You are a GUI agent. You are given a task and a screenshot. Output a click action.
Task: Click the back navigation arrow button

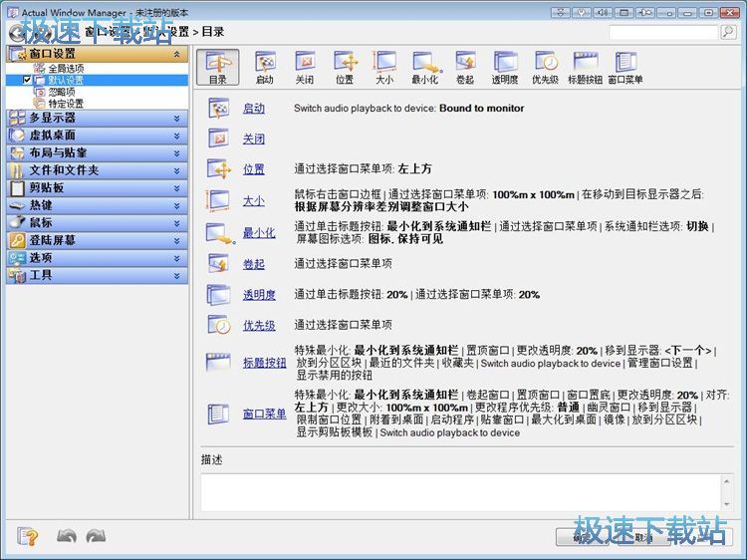(x=17, y=33)
